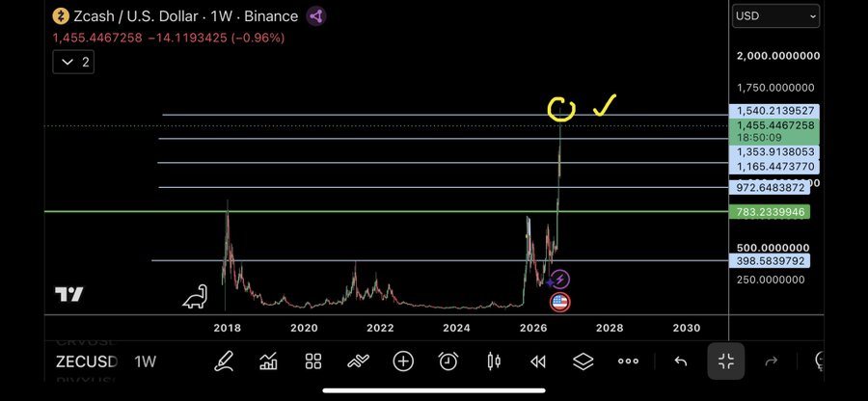Open the Zcash coin logo icon

61,16
